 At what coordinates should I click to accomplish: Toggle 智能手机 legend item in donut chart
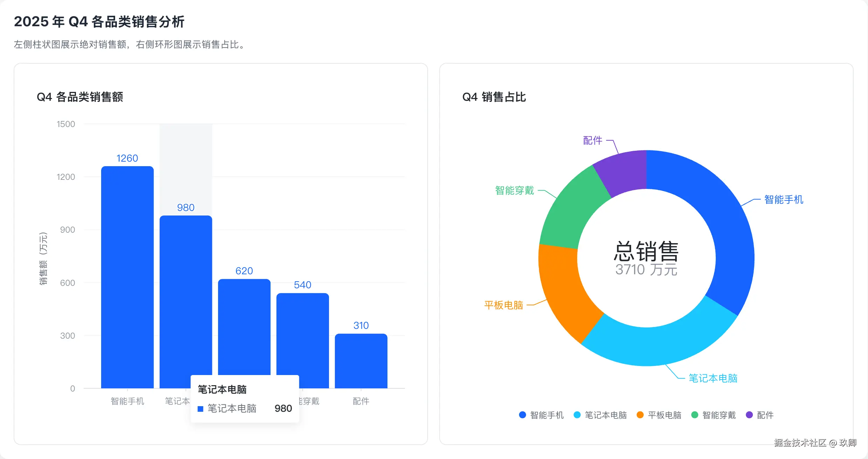[546, 415]
